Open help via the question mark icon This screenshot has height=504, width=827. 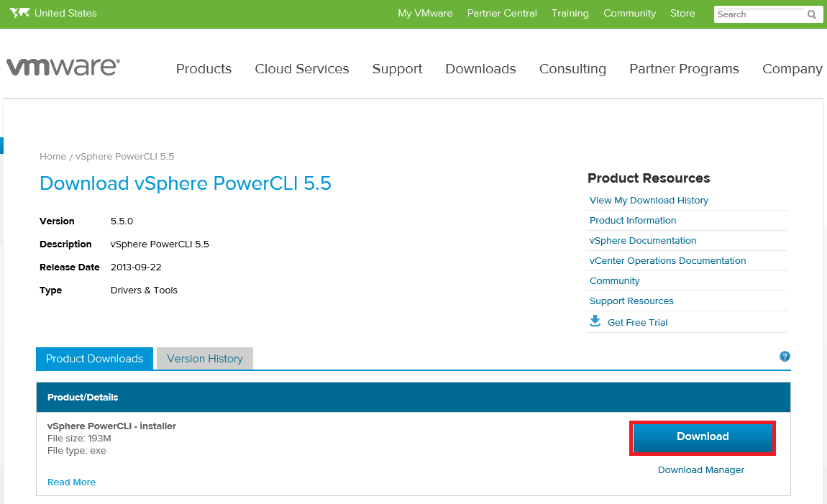(785, 356)
